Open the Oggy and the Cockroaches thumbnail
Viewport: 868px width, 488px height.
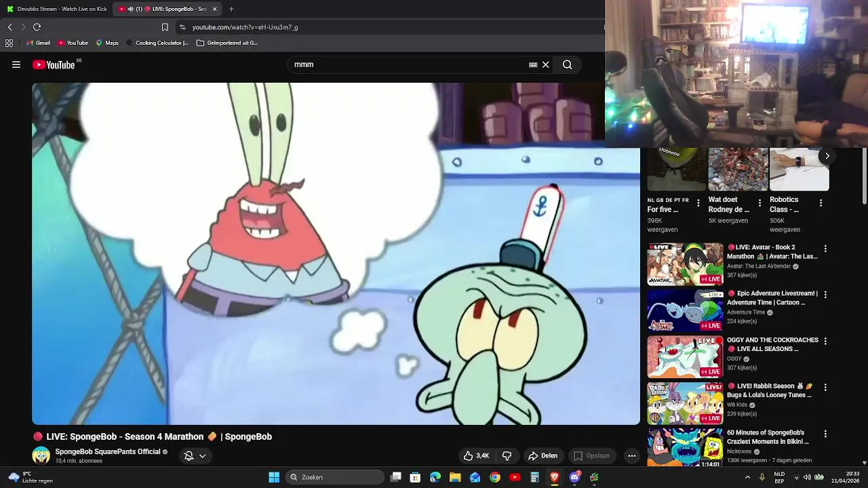685,357
